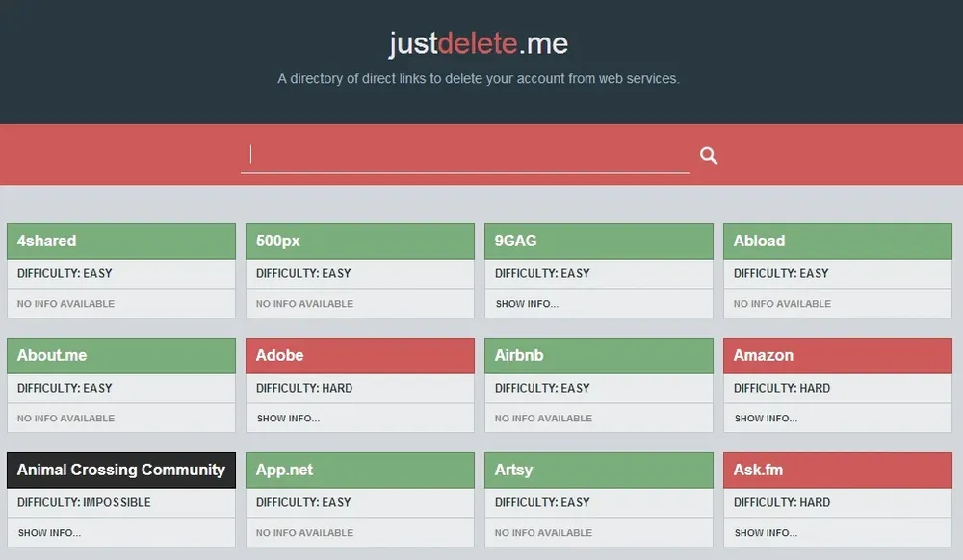Select the About.me service header
This screenshot has width=963, height=560.
coord(120,356)
